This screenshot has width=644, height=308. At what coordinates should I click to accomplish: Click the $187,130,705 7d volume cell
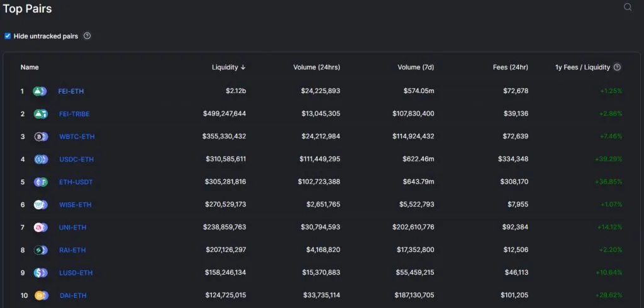(x=414, y=295)
